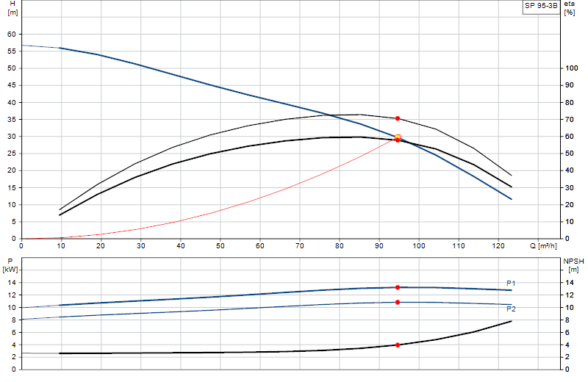
Task: Click the red marker on the NPSH curve
Action: (x=398, y=345)
